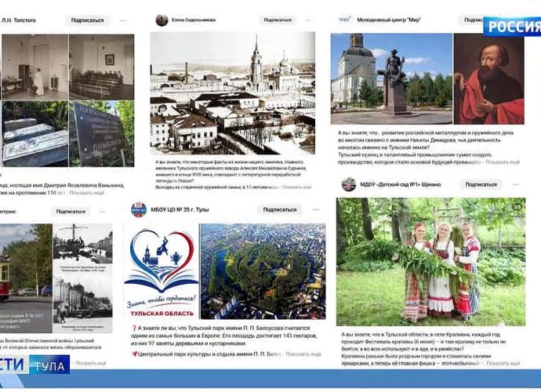Open the color tram photo
This screenshot has height=392, width=541.
click(26, 278)
